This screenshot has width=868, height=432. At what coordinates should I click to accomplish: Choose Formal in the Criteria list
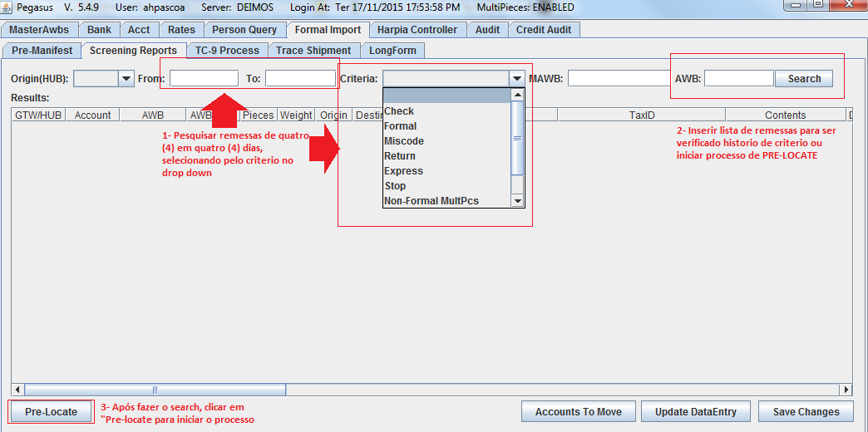pyautogui.click(x=446, y=126)
